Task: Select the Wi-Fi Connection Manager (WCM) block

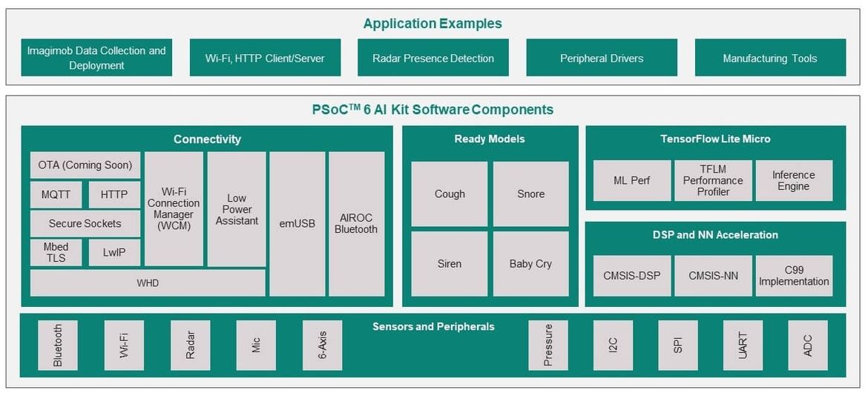Action: (174, 209)
